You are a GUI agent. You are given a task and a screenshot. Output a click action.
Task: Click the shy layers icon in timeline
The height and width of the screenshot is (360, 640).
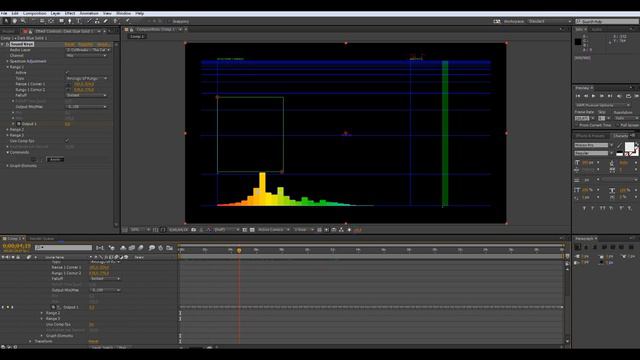tap(123, 248)
